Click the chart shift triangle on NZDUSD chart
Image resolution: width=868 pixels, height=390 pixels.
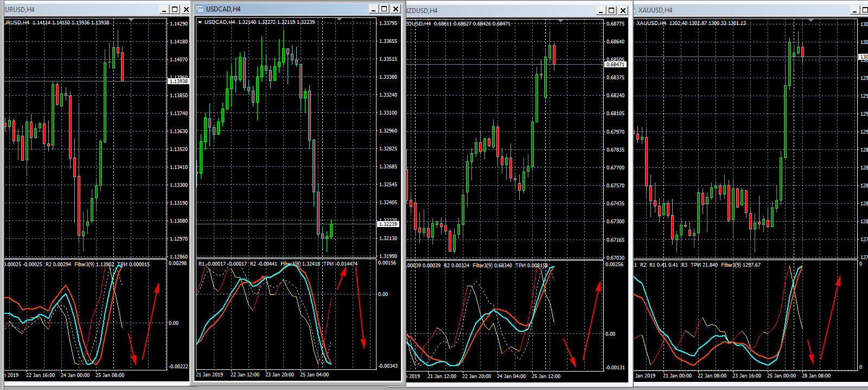(560, 21)
